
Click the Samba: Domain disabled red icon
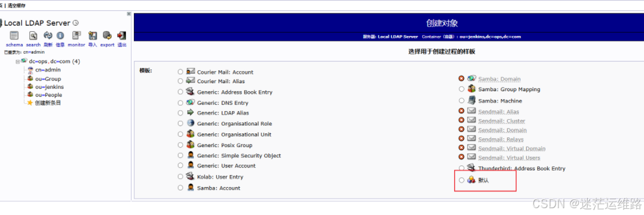[461, 79]
